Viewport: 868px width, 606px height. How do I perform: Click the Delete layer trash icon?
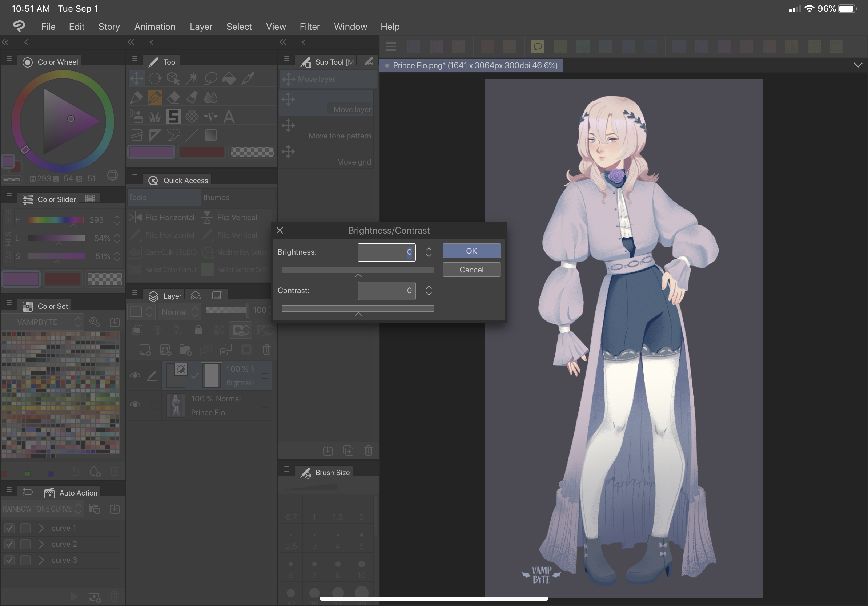click(x=266, y=350)
